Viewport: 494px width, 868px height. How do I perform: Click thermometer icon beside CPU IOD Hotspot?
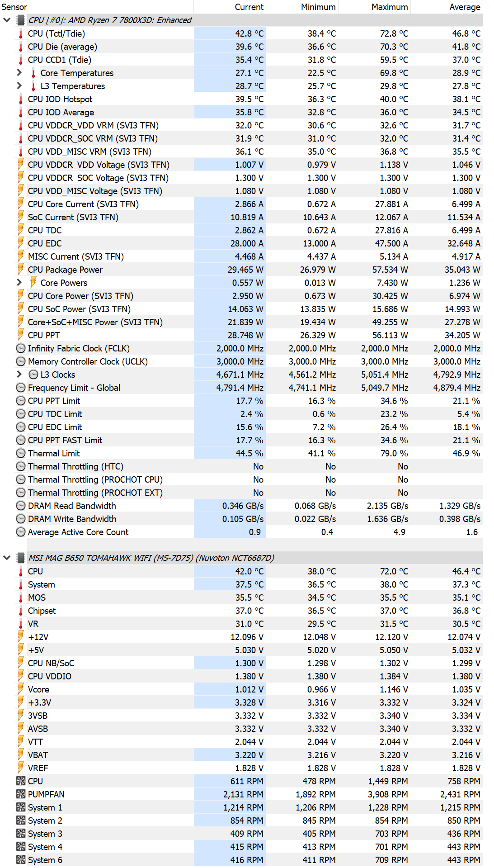21,99
